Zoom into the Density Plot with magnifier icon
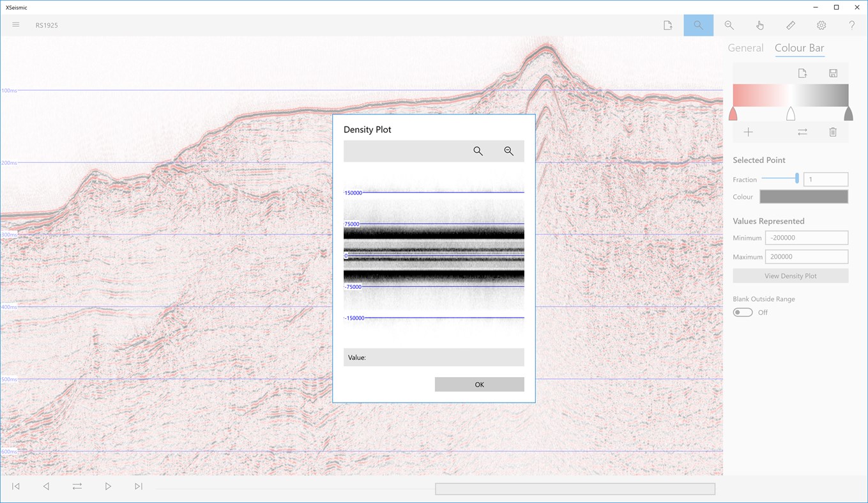Image resolution: width=868 pixels, height=503 pixels. point(478,151)
